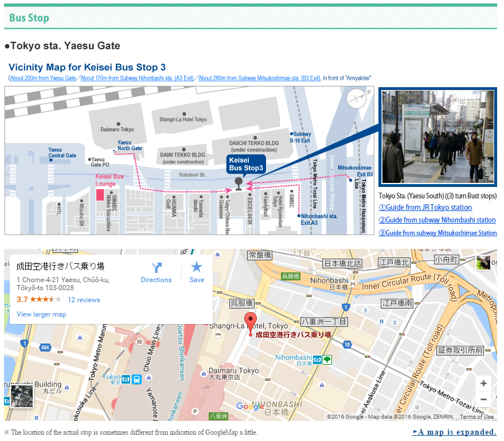Click 'Daimaru Tokyo' label on vicinity map

coord(117,130)
